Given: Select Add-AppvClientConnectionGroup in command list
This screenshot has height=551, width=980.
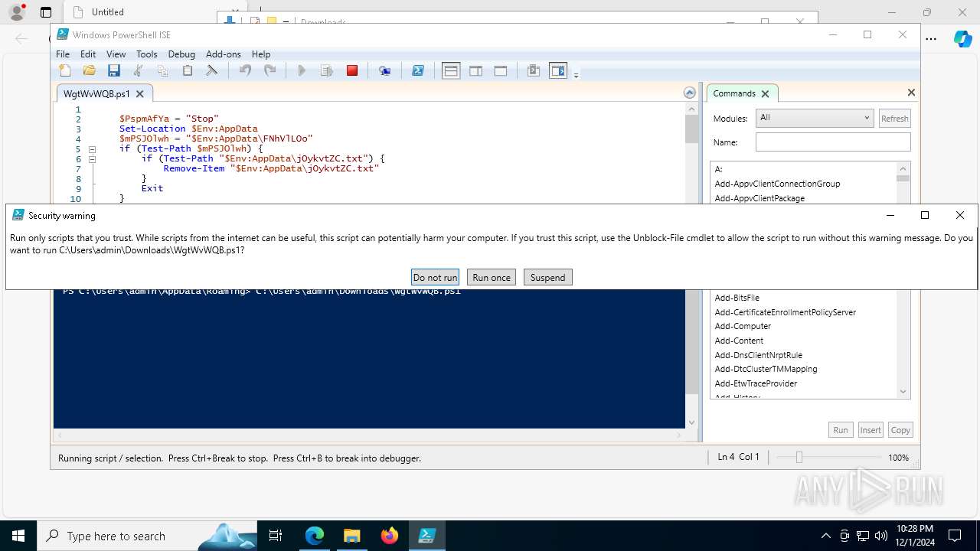Looking at the screenshot, I should click(x=777, y=184).
